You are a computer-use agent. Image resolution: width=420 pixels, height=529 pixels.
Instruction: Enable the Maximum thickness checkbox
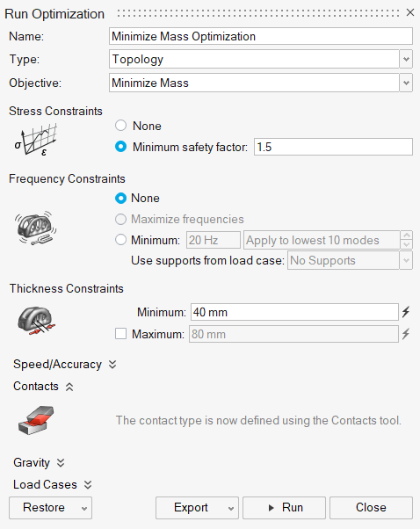[120, 334]
